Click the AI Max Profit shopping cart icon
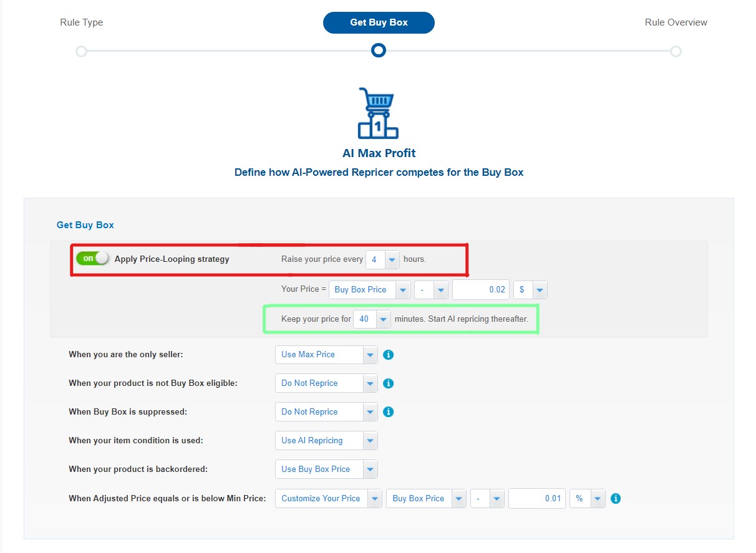756x553 pixels. pyautogui.click(x=378, y=113)
